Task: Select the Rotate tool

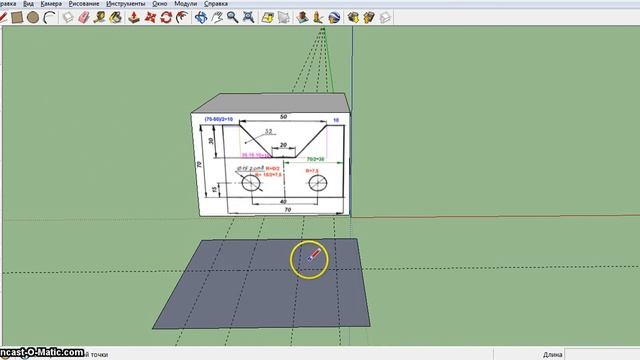Action: (166, 18)
